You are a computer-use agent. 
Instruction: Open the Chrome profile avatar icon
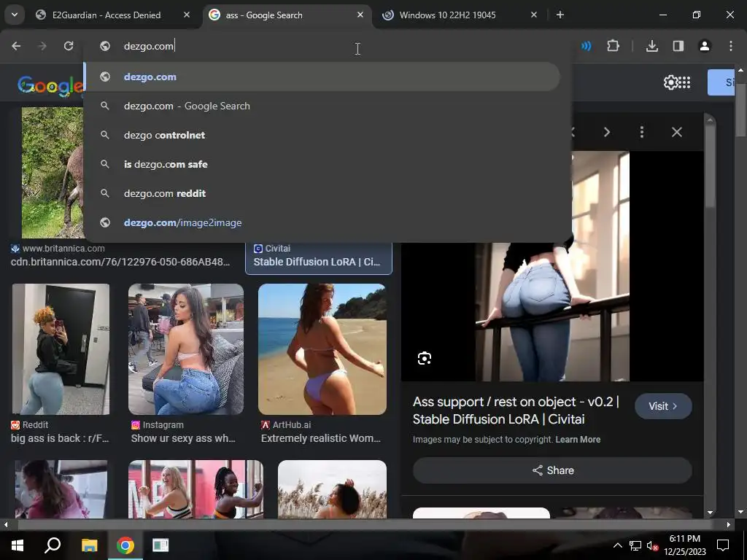[x=704, y=46]
